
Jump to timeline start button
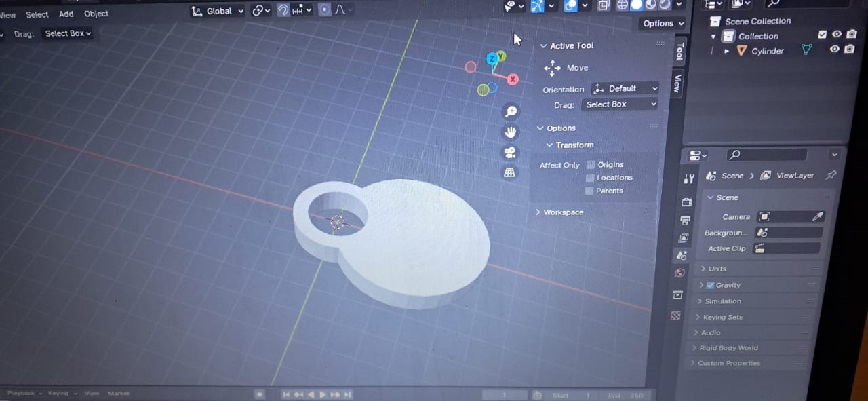click(x=286, y=394)
